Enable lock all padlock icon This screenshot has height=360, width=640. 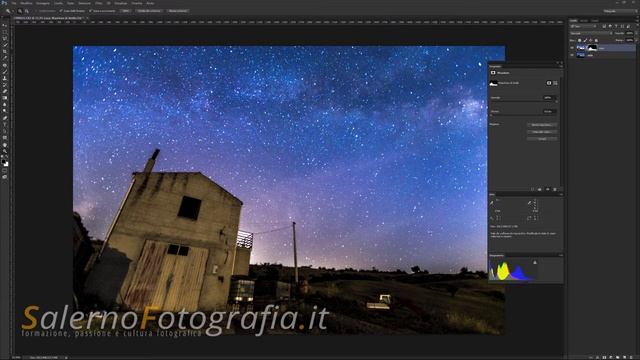[596, 40]
